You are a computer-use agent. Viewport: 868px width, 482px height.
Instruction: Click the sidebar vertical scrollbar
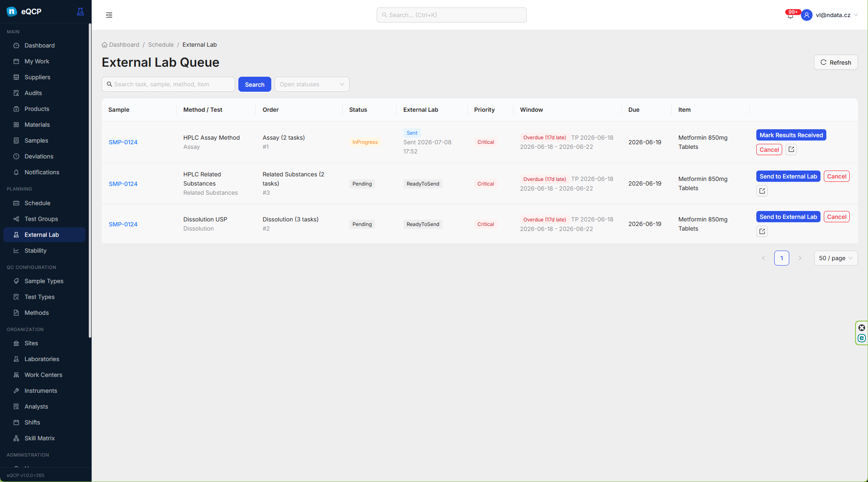click(x=90, y=181)
